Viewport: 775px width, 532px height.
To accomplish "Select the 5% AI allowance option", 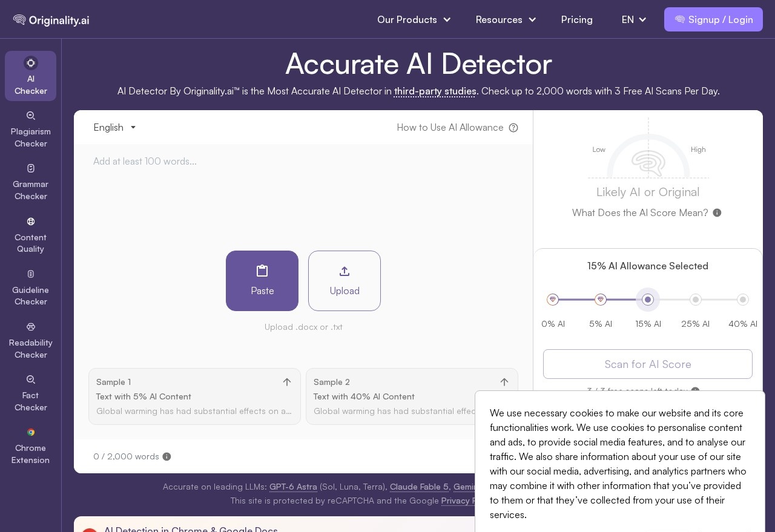I will [x=601, y=300].
